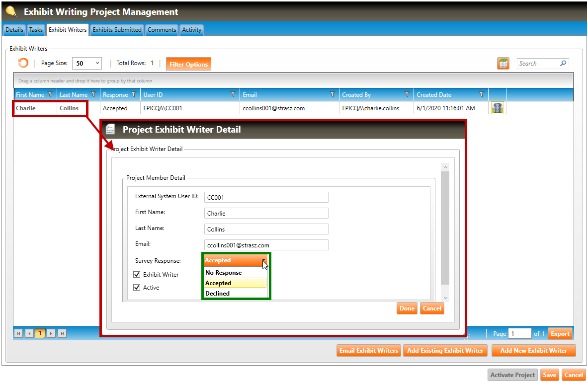
Task: Click the Email text field
Action: 266,245
